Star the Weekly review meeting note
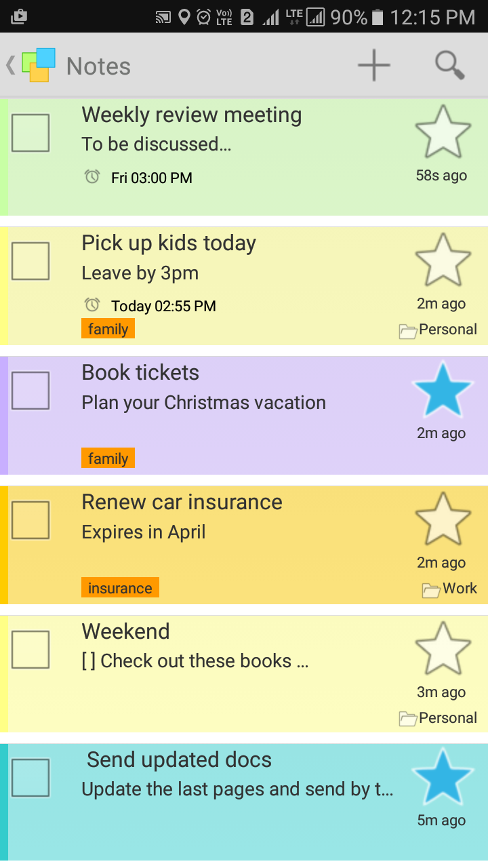Screen dimensions: 488x868 [443, 132]
